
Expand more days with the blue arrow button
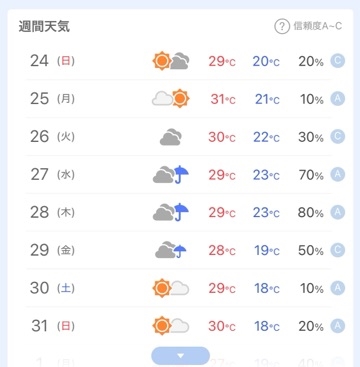(x=181, y=356)
